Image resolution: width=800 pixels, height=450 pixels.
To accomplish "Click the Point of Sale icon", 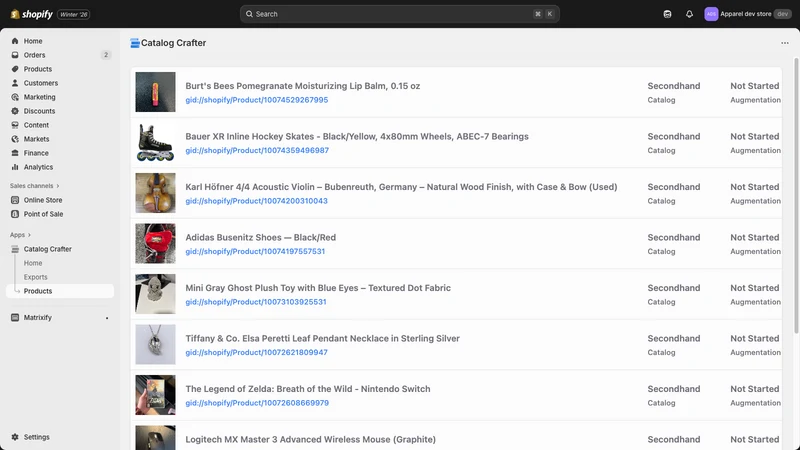I will click(x=15, y=214).
